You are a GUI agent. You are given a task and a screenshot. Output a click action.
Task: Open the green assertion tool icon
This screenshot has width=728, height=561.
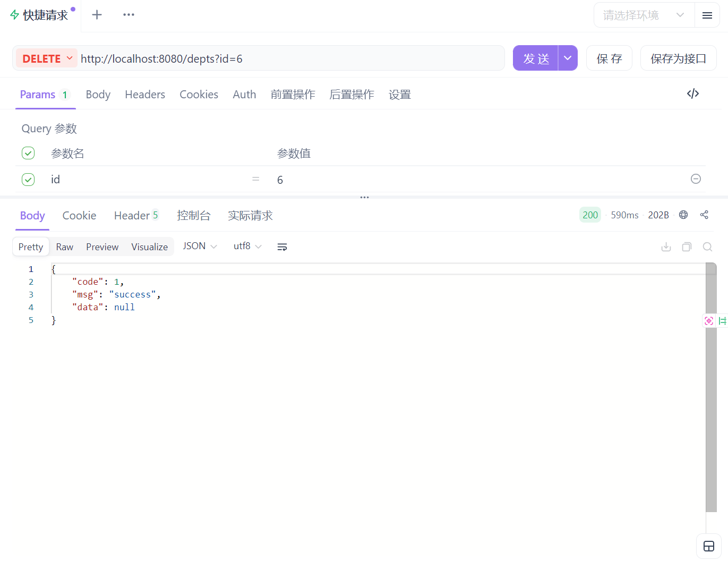[722, 321]
